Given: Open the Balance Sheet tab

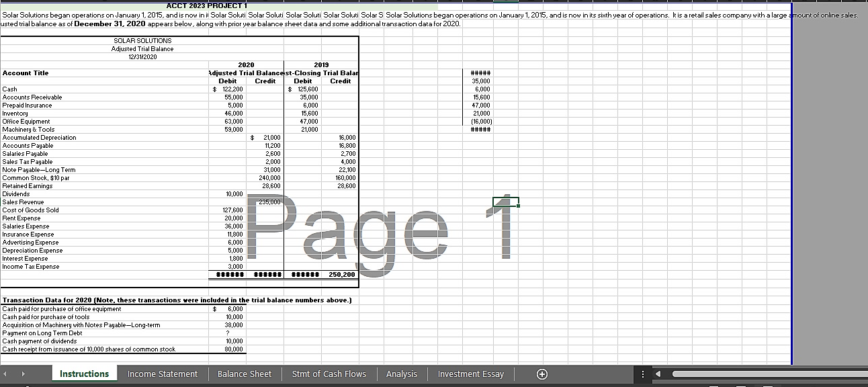Looking at the screenshot, I should (245, 374).
